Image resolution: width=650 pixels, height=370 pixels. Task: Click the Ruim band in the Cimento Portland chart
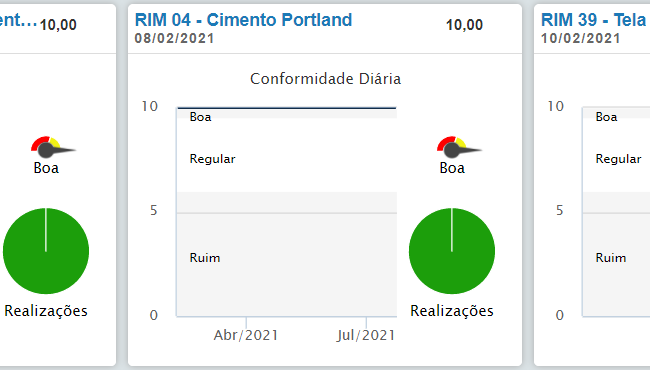pyautogui.click(x=287, y=254)
